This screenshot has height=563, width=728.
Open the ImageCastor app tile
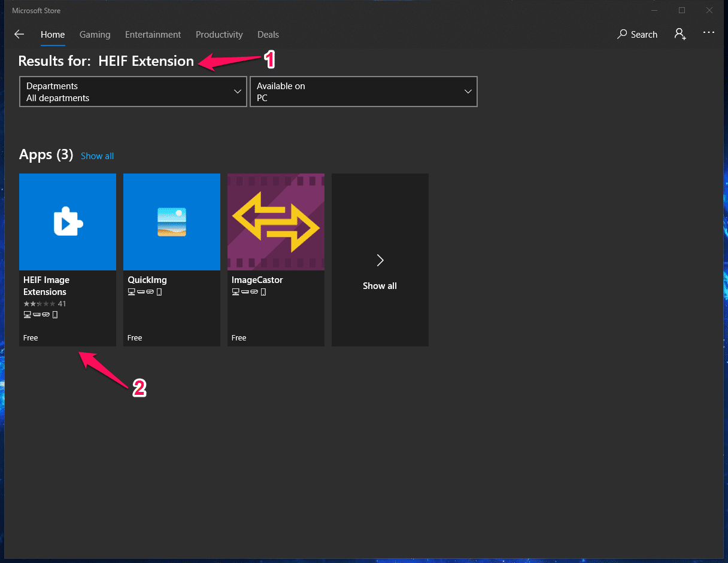275,221
